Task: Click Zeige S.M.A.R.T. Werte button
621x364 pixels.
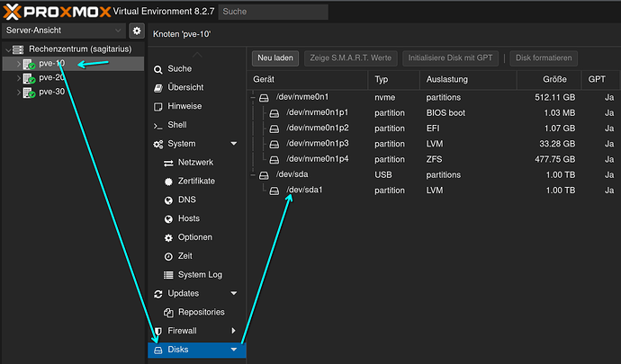Action: pos(350,58)
